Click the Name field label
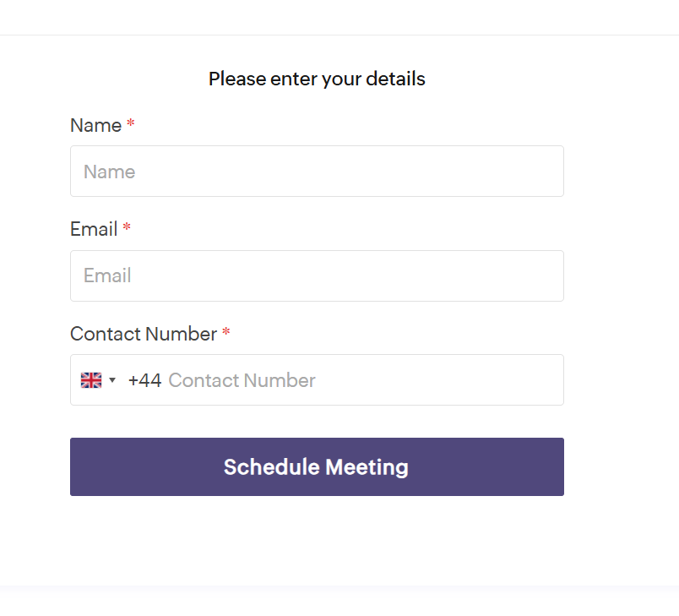 (x=95, y=126)
